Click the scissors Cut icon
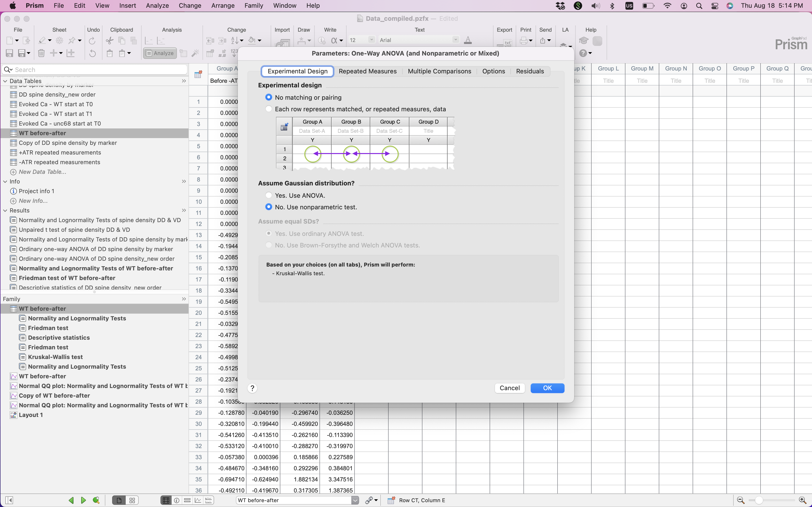Screen dimensions: 812x507 click(109, 41)
